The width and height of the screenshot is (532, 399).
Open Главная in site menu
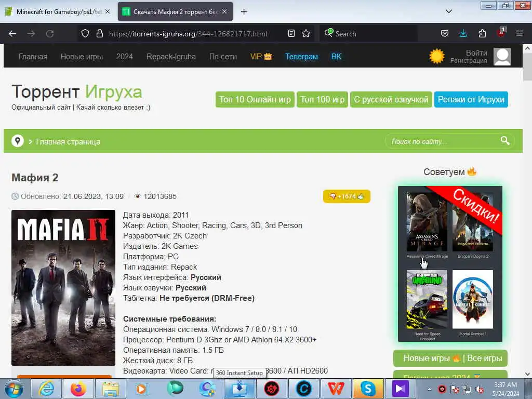tap(33, 56)
